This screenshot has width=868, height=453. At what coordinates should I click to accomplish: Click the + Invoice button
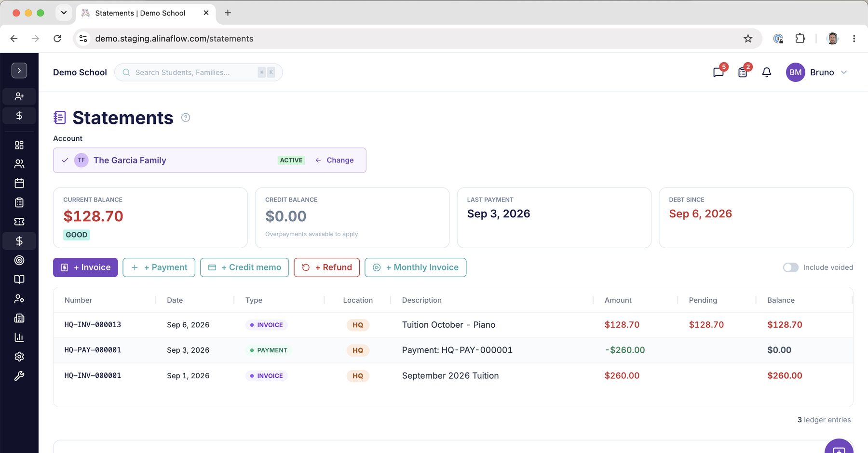pyautogui.click(x=85, y=267)
